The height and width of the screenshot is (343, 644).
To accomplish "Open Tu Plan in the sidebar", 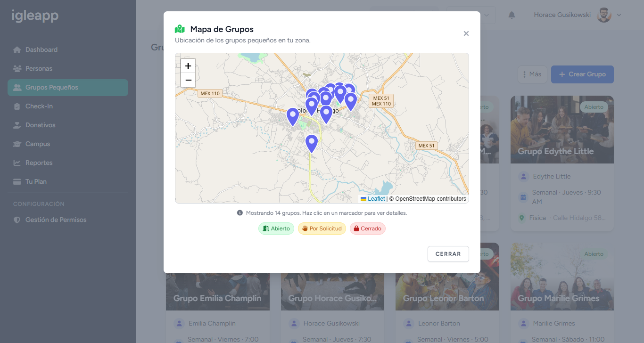I will coord(68,181).
